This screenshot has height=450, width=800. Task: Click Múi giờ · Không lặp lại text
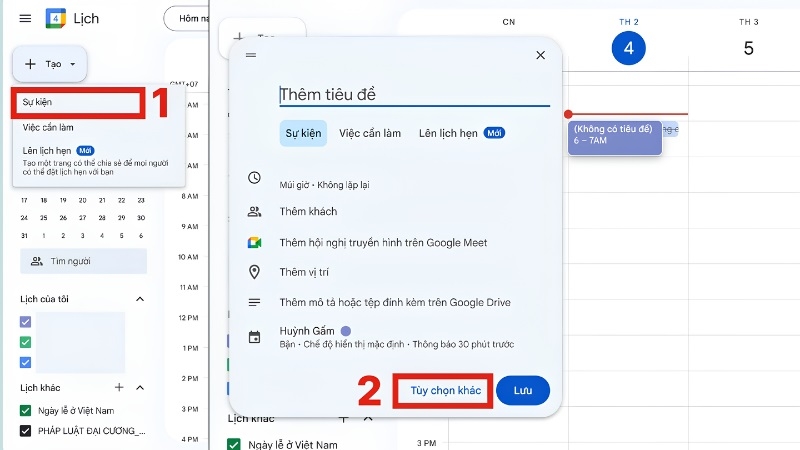click(x=324, y=185)
